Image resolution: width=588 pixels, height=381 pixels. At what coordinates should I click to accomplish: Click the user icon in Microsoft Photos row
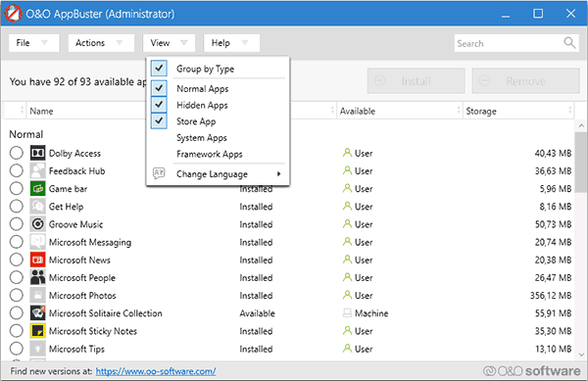click(x=347, y=295)
